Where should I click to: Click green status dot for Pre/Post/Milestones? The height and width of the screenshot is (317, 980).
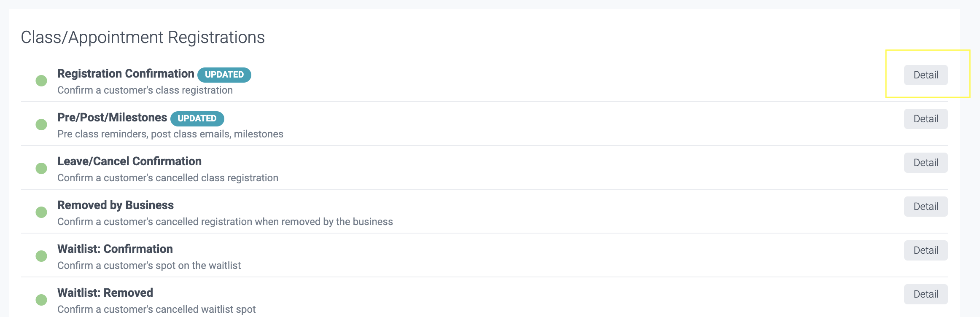pyautogui.click(x=41, y=124)
